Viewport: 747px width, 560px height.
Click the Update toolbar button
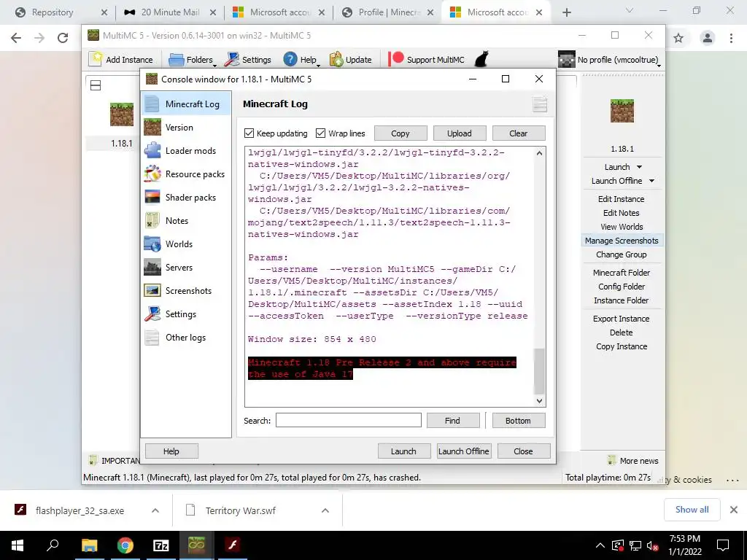point(350,60)
